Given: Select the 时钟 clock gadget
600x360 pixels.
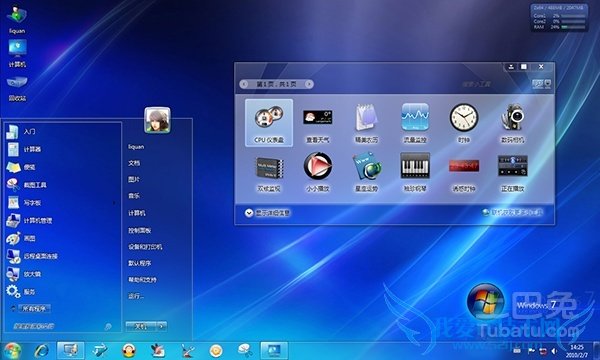Looking at the screenshot, I should [464, 123].
